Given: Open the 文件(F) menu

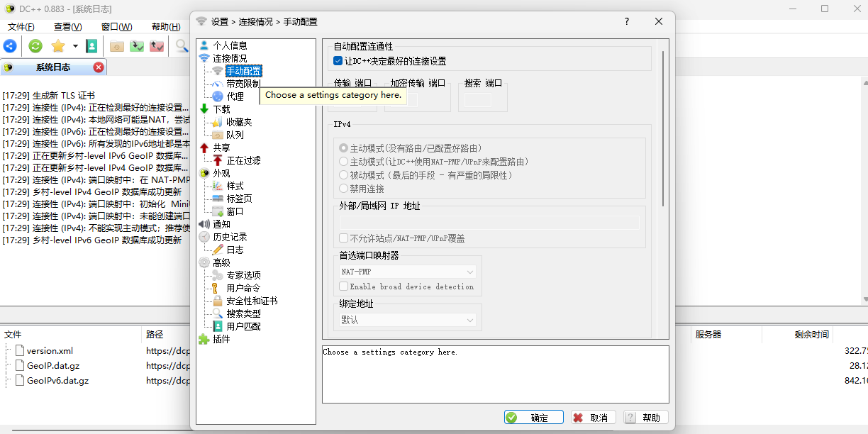Looking at the screenshot, I should pos(21,27).
